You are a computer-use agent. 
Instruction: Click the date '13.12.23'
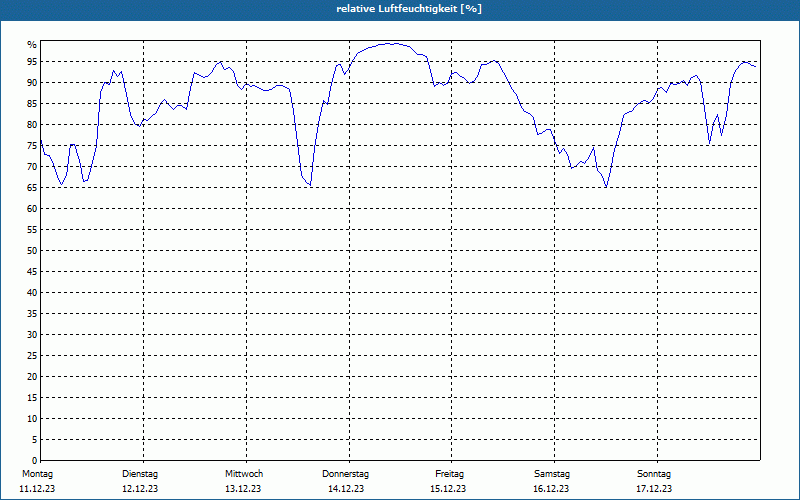(243, 489)
